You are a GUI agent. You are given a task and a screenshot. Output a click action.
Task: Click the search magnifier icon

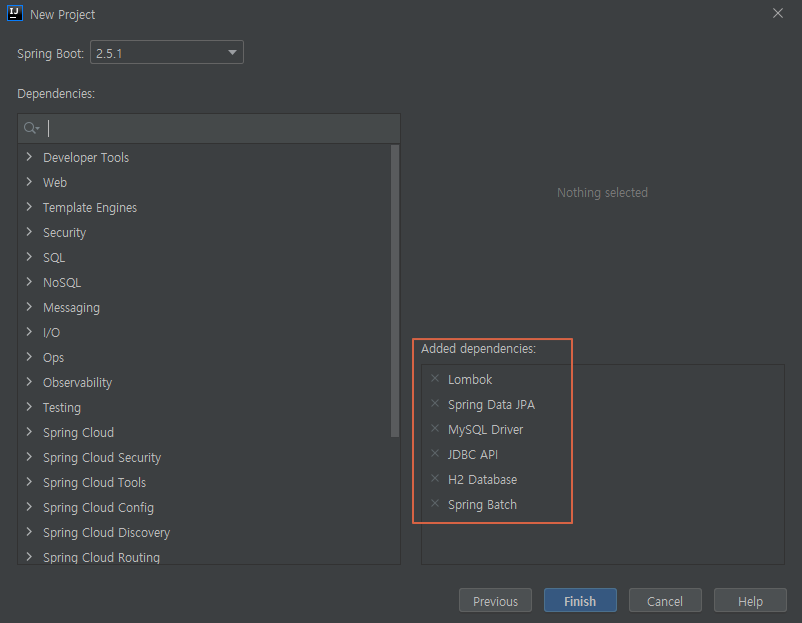point(31,128)
